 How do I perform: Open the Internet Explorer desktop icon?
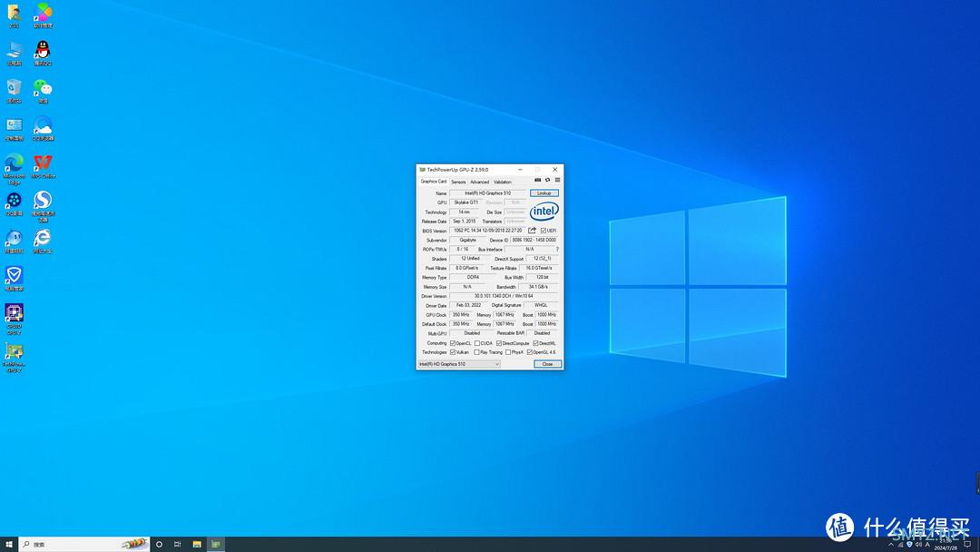pyautogui.click(x=43, y=241)
